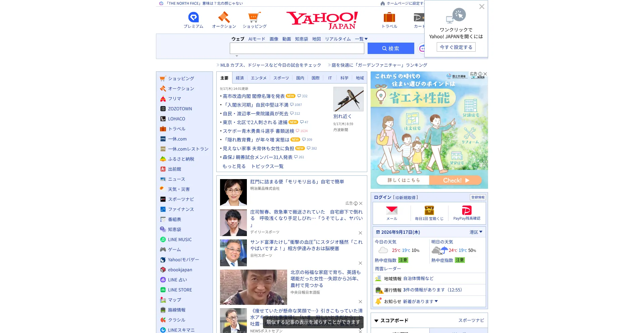Open ゲーム controller icon in sidebar
Viewport: 644px width, 333px height.
click(163, 249)
